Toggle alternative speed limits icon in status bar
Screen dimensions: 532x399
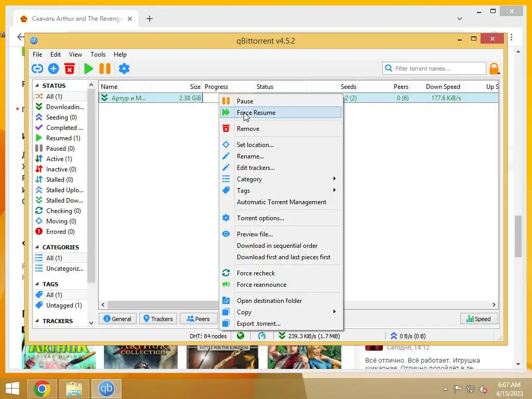(262, 336)
